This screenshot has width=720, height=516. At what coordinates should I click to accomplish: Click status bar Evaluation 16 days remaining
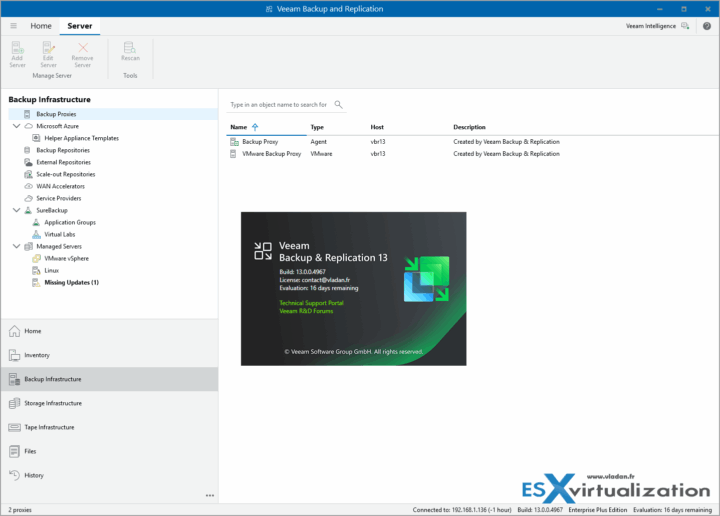pyautogui.click(x=672, y=510)
